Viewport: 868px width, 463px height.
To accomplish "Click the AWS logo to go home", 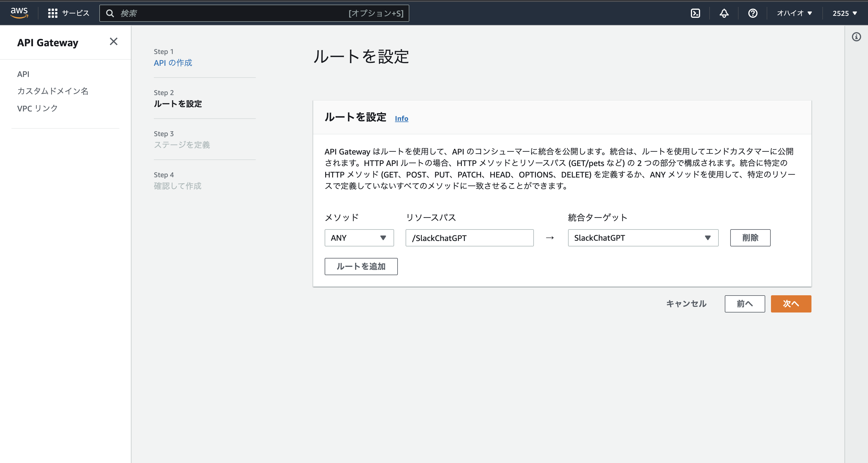I will point(19,13).
